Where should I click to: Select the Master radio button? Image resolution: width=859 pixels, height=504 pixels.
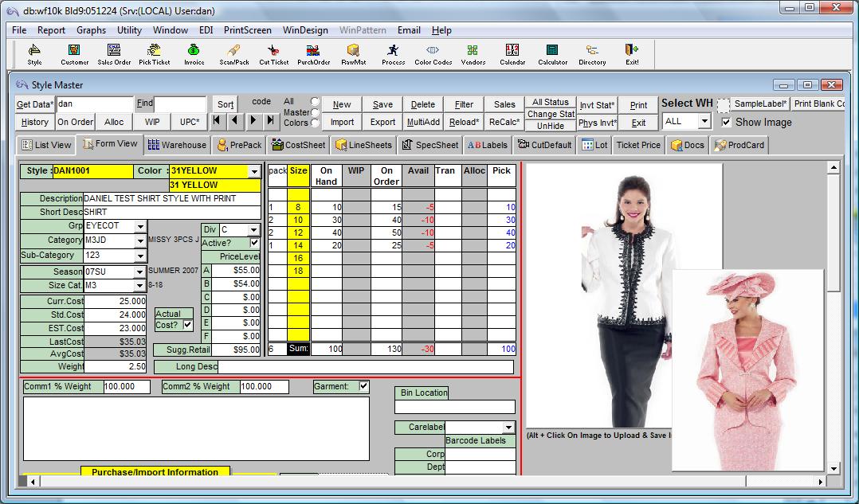(x=315, y=112)
